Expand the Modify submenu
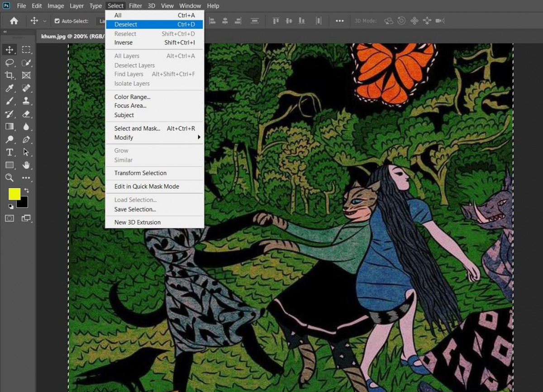Viewport: 543px width, 392px height. pyautogui.click(x=155, y=137)
